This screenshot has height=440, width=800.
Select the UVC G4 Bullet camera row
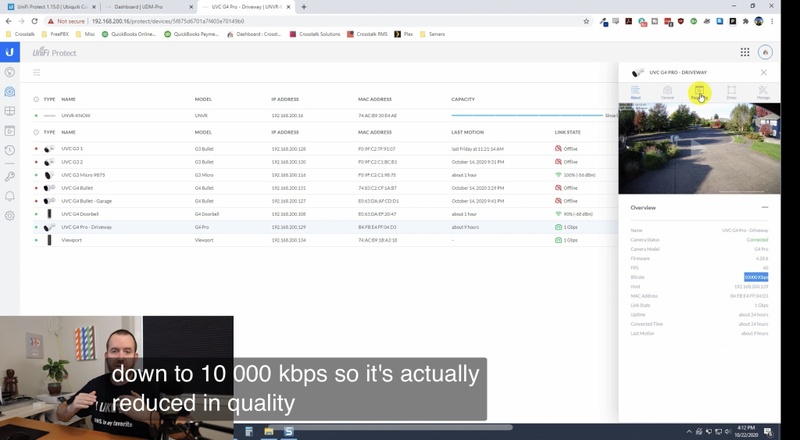pos(325,188)
